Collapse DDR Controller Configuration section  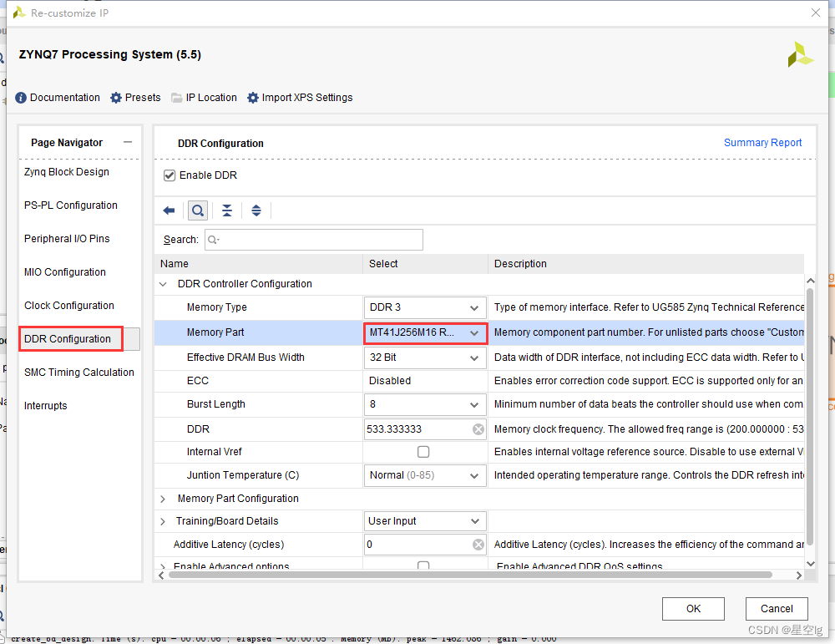(163, 285)
